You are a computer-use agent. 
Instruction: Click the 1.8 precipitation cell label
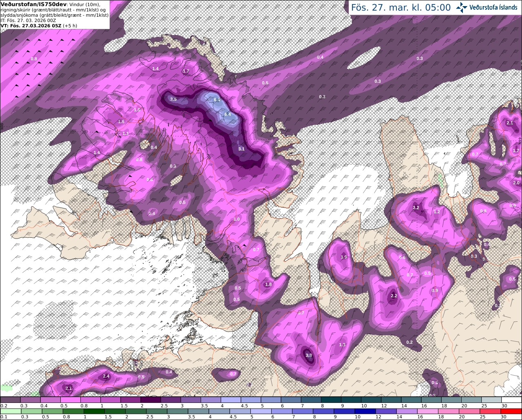pos(268,284)
